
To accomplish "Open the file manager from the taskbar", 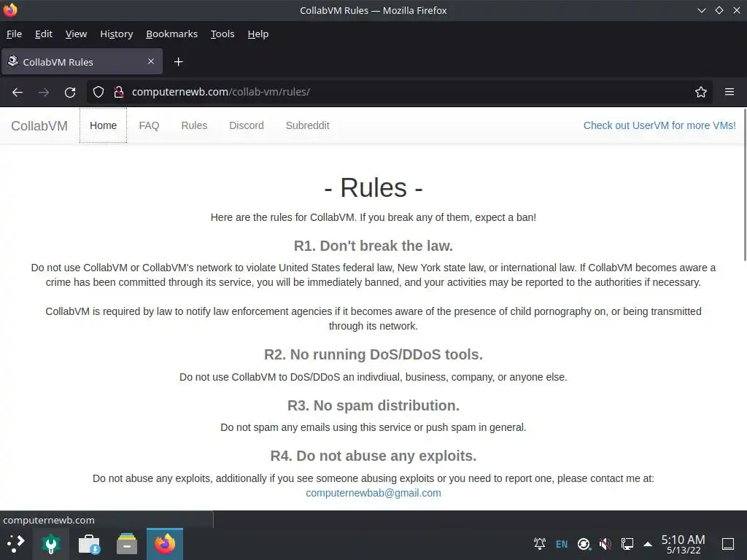I will (127, 544).
